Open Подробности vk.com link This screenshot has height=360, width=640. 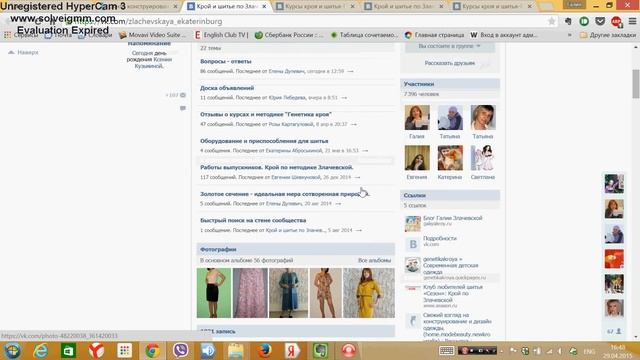[x=440, y=238]
